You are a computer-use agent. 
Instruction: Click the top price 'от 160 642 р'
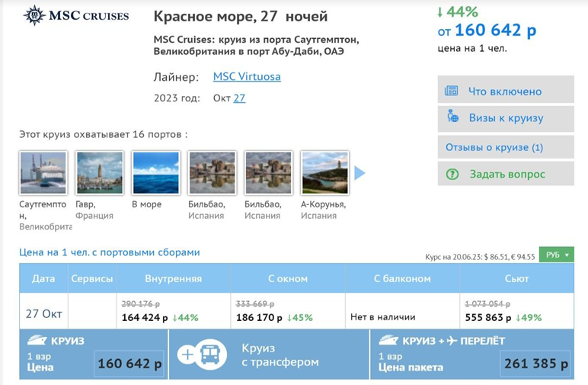click(x=487, y=30)
